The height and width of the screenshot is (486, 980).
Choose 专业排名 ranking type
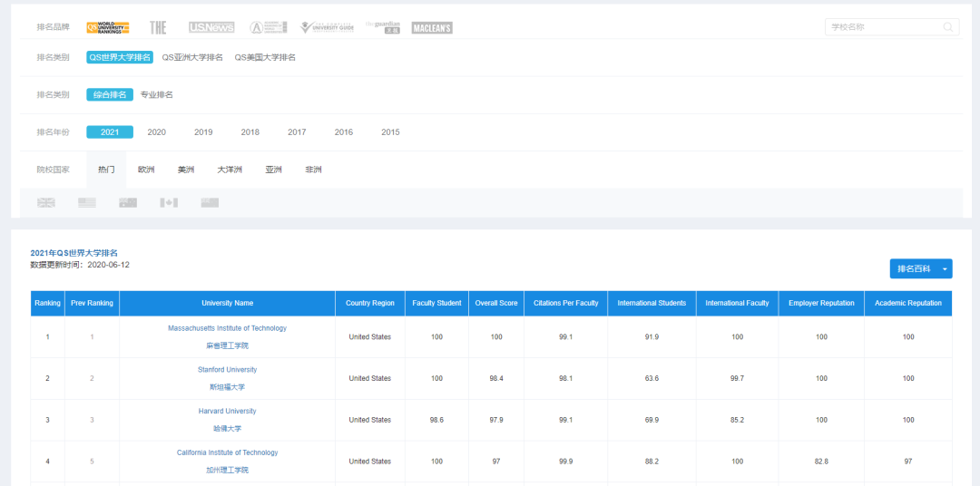click(x=156, y=95)
